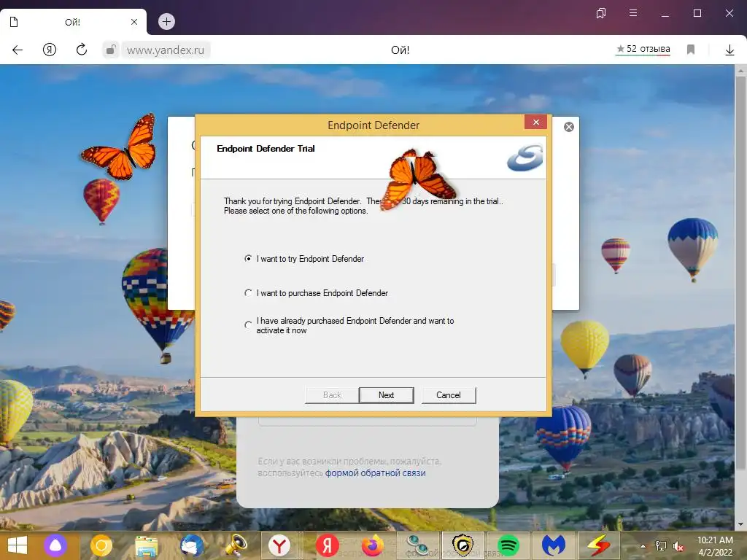Open Spotify from the taskbar
The height and width of the screenshot is (560, 747).
[508, 545]
